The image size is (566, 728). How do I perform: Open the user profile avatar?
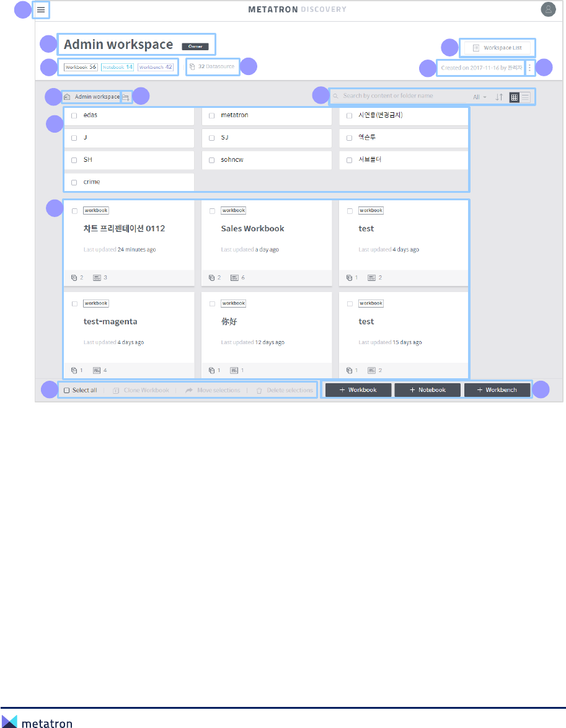[549, 9]
